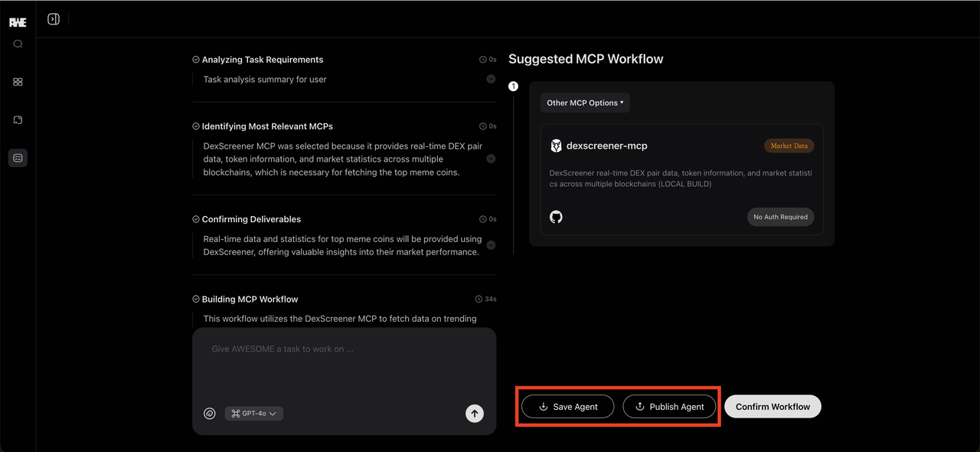This screenshot has width=980, height=452.
Task: Open the Other MCP Options dropdown
Action: point(585,103)
